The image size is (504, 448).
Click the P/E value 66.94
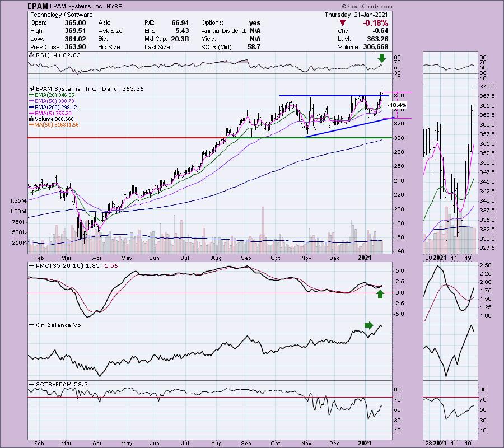pyautogui.click(x=180, y=23)
